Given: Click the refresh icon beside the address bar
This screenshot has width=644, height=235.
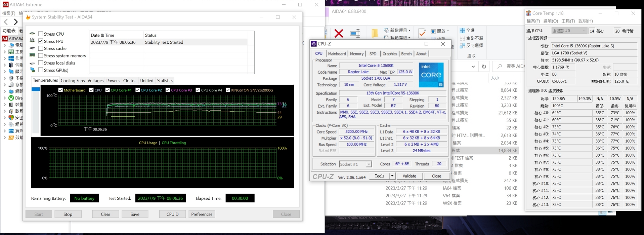Looking at the screenshot, I should pyautogui.click(x=484, y=67).
